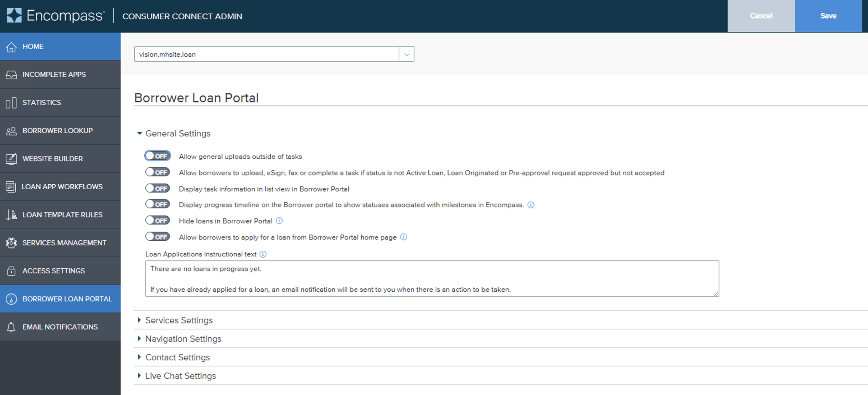Click the Borrower Lookup people icon
The width and height of the screenshot is (868, 395).
point(11,131)
